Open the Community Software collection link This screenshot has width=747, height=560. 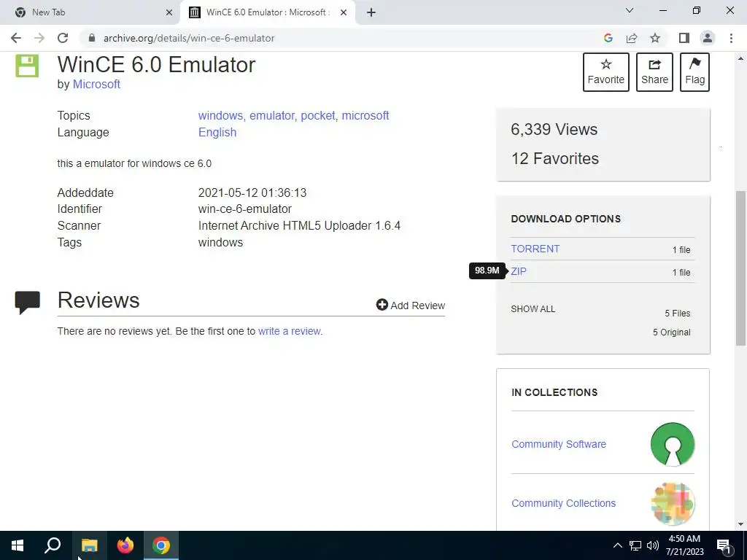pos(559,444)
